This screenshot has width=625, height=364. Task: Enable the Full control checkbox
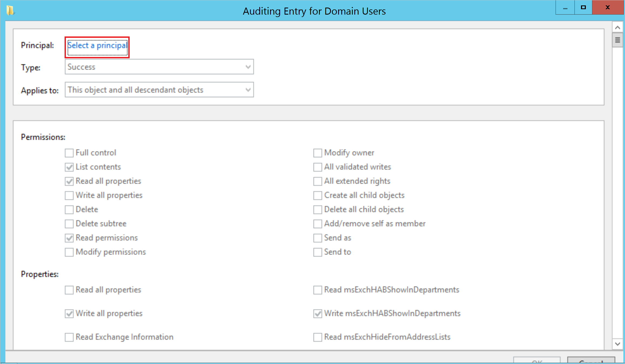(x=69, y=153)
